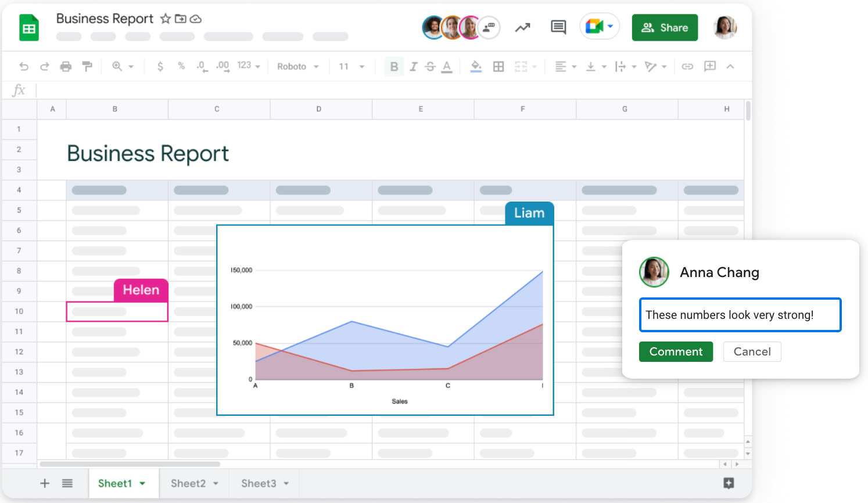Select Helen's highlighted cell B10
Viewport: 868px width, 503px height.
pyautogui.click(x=117, y=311)
